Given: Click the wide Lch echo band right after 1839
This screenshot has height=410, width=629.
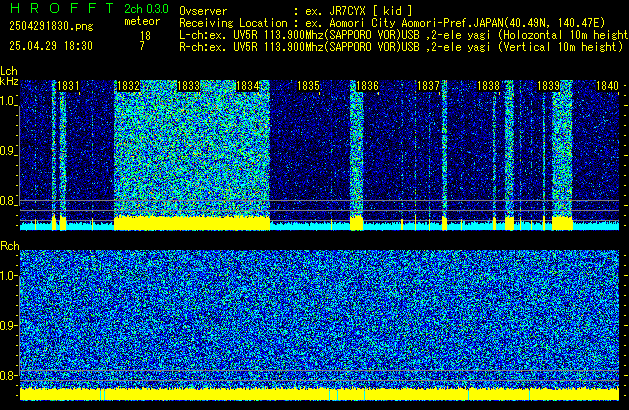Looking at the screenshot, I should coord(562,154).
